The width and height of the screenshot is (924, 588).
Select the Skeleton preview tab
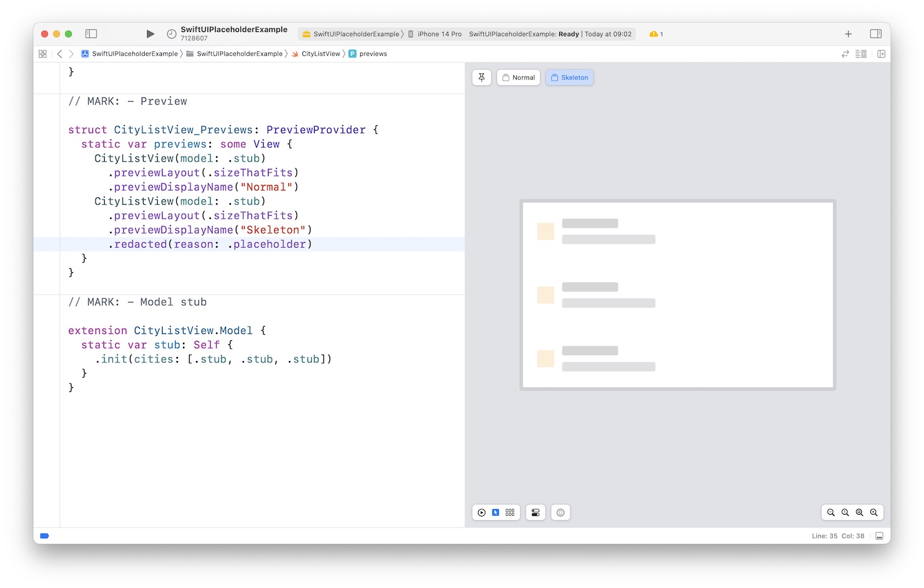click(569, 78)
